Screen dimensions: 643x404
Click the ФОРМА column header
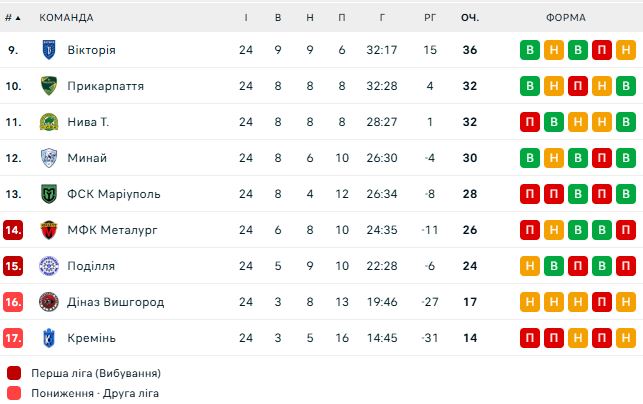[566, 18]
